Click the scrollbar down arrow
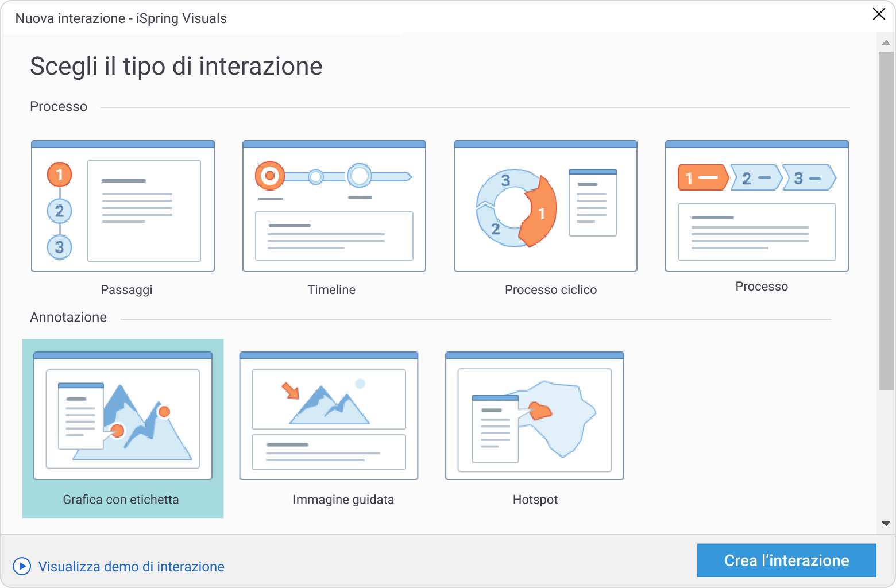The image size is (896, 588). click(x=886, y=524)
